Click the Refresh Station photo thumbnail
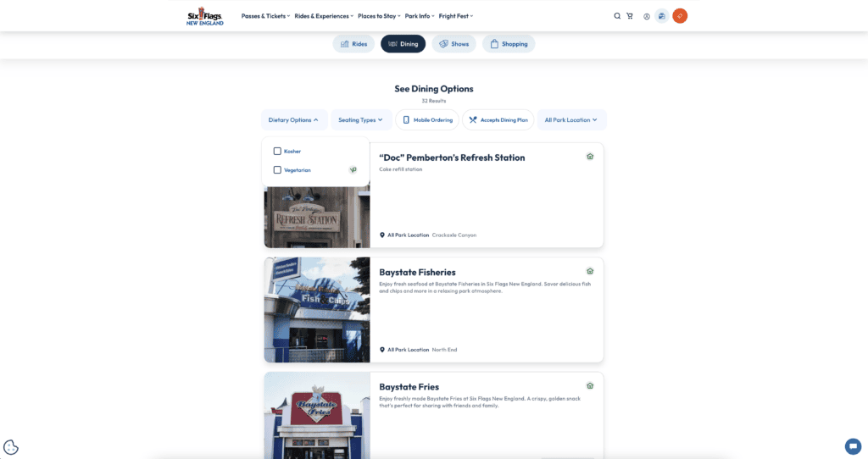The width and height of the screenshot is (868, 459). click(317, 218)
